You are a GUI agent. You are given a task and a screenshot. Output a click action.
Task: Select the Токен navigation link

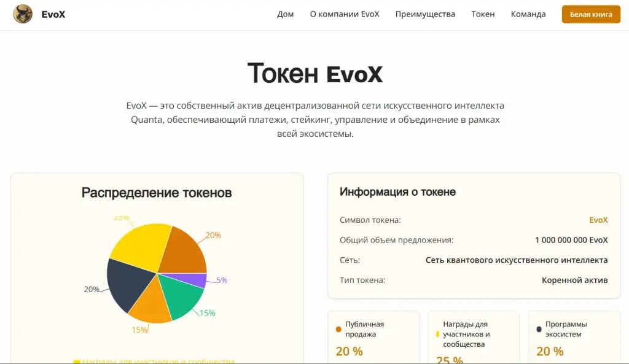483,14
